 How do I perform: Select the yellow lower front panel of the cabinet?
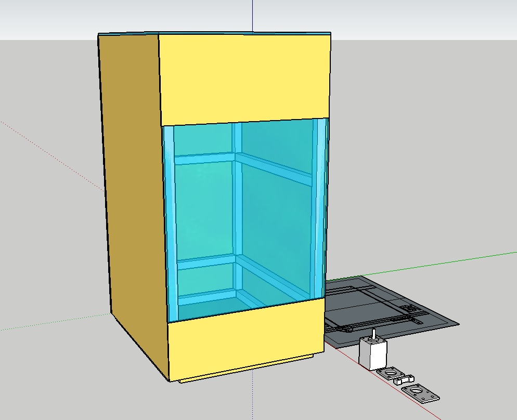tap(247, 339)
